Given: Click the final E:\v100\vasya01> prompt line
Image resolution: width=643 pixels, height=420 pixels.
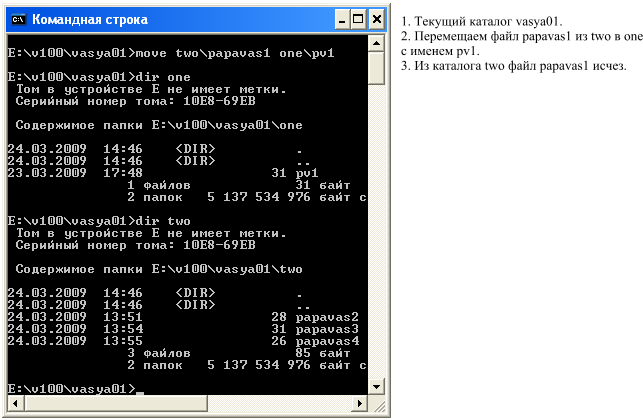Looking at the screenshot, I should point(76,388).
